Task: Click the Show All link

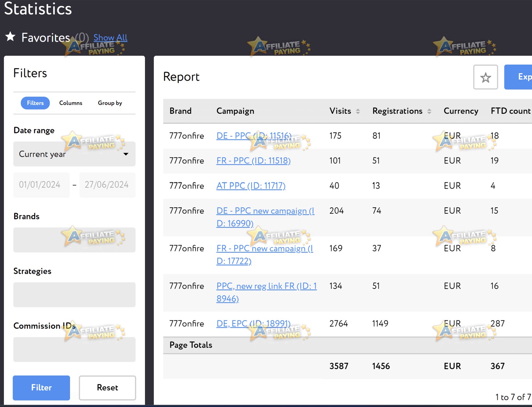Action: pos(110,37)
